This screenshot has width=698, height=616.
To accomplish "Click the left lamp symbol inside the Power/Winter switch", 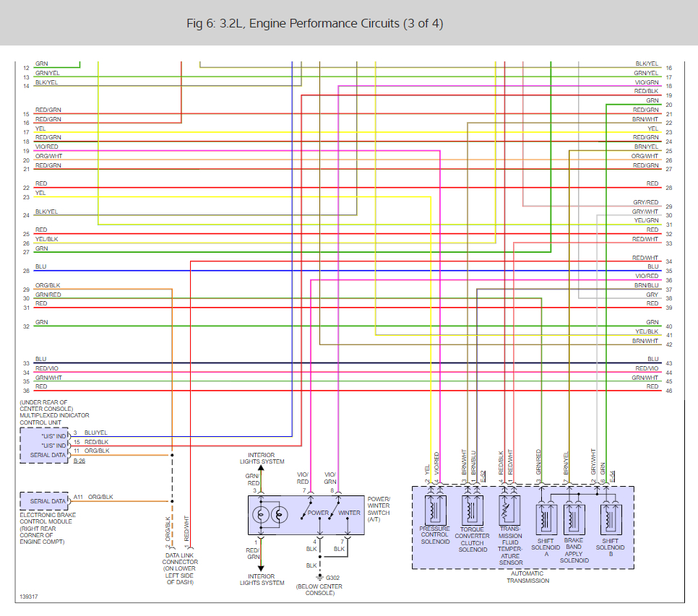I will tap(261, 515).
